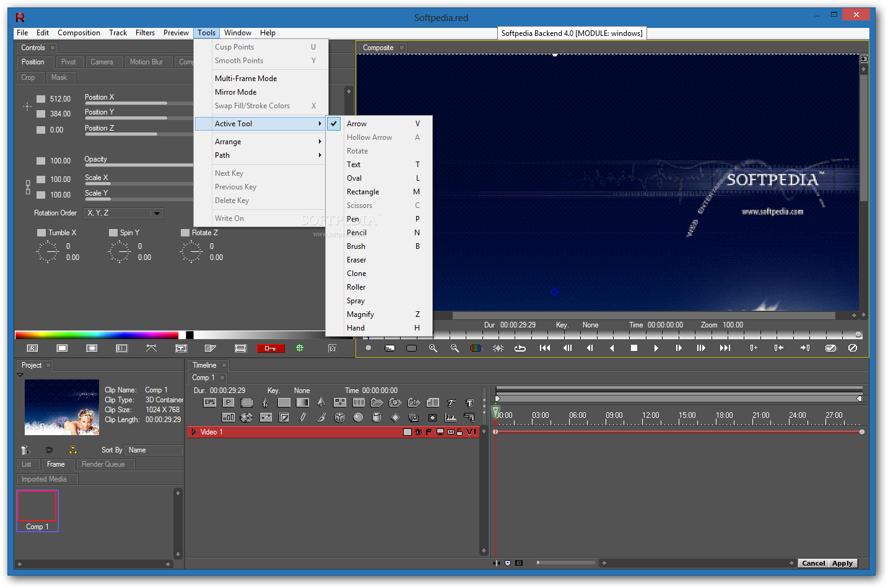Select the Hand tool from Active Tool submenu
The image size is (888, 588).
pyautogui.click(x=379, y=328)
